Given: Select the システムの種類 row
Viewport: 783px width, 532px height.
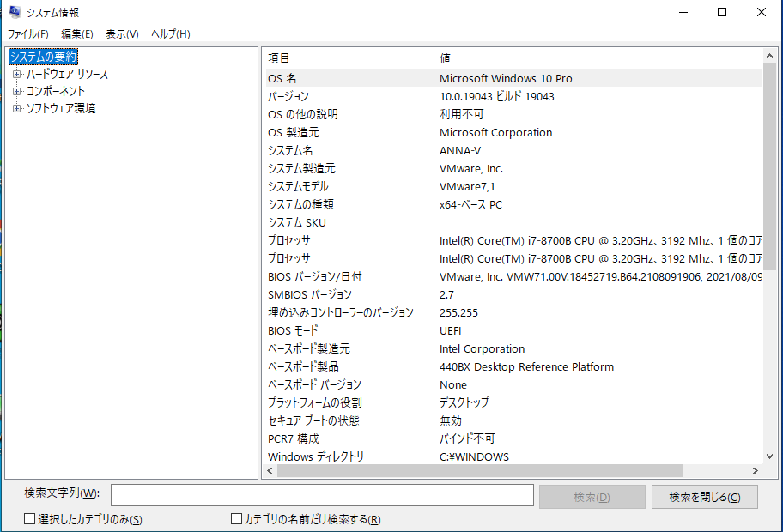Looking at the screenshot, I should point(513,204).
